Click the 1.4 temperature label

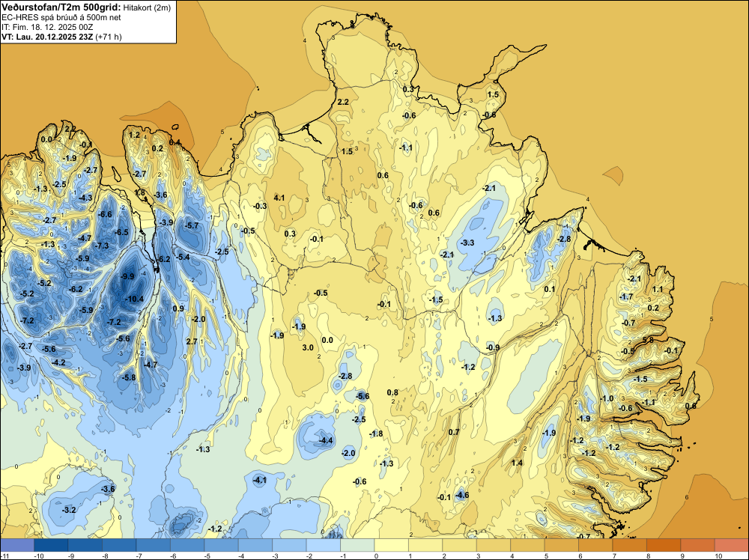[x=517, y=463]
